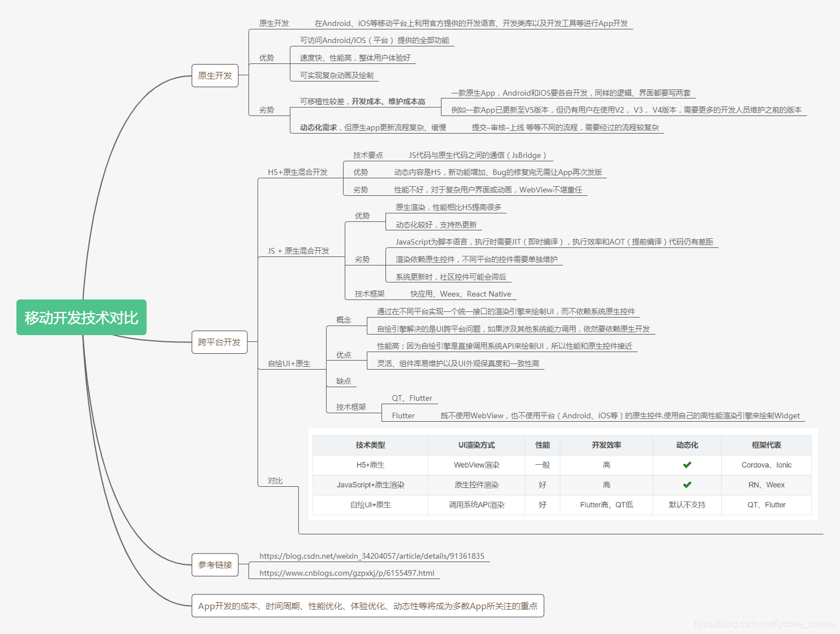Select the App开发的成本 summary node
This screenshot has width=840, height=634.
[x=368, y=606]
